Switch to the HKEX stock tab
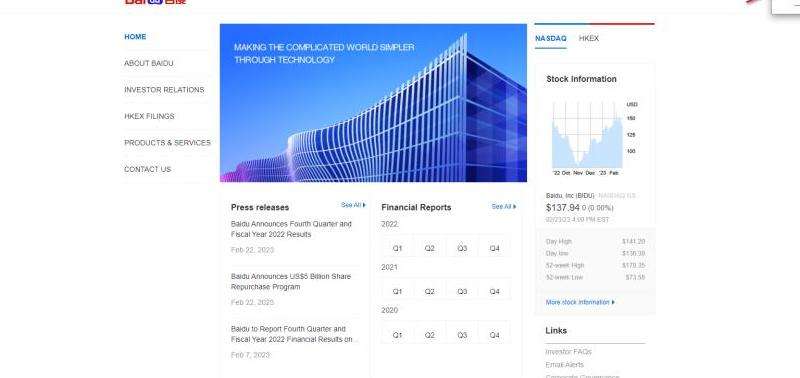 click(589, 38)
